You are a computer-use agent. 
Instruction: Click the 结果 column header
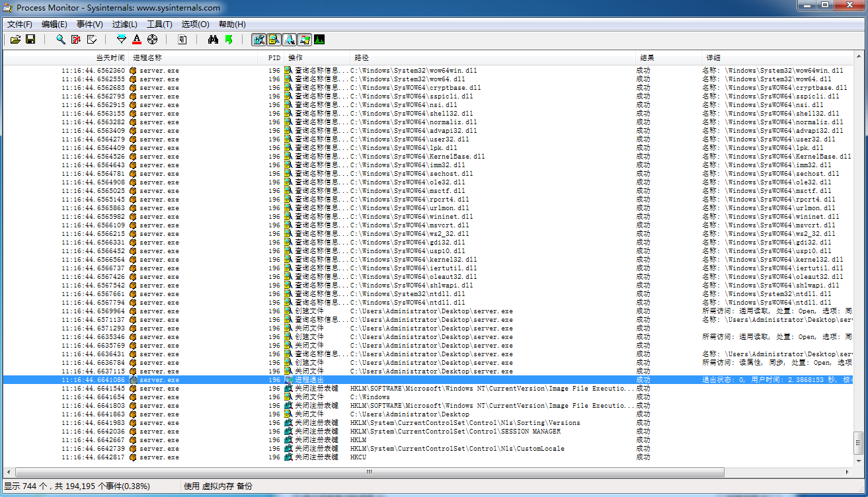pyautogui.click(x=647, y=58)
